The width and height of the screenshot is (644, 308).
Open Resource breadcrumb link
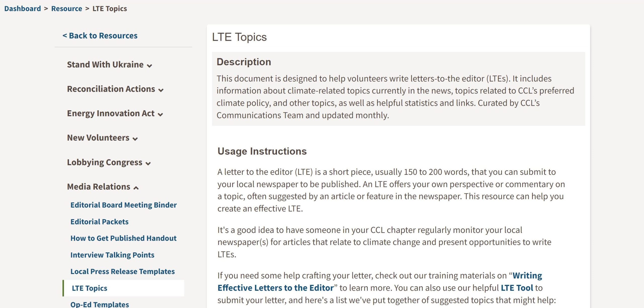67,9
